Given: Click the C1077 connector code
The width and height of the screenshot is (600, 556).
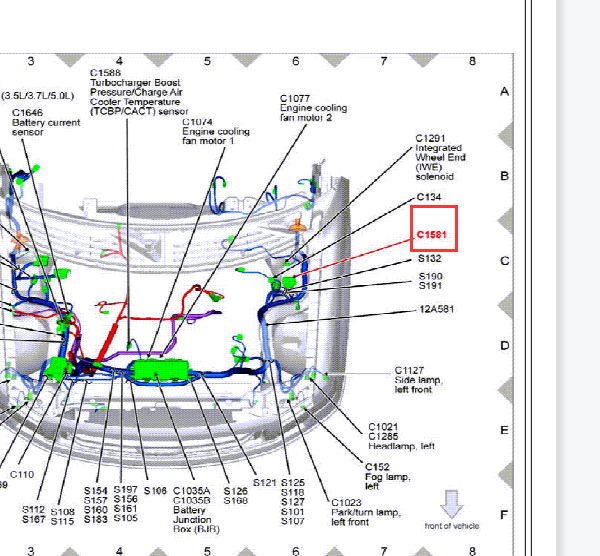Looking at the screenshot, I should coord(295,98).
